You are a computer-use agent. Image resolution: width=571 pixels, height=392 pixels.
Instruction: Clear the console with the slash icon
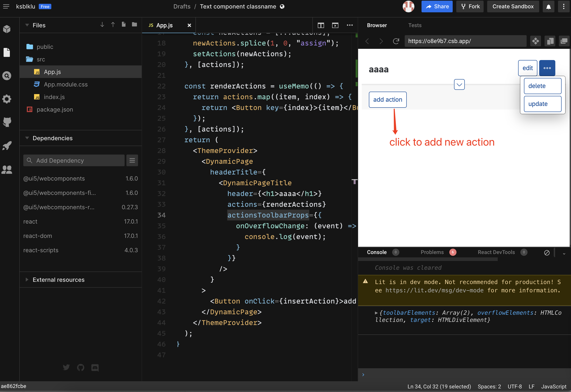coord(547,252)
